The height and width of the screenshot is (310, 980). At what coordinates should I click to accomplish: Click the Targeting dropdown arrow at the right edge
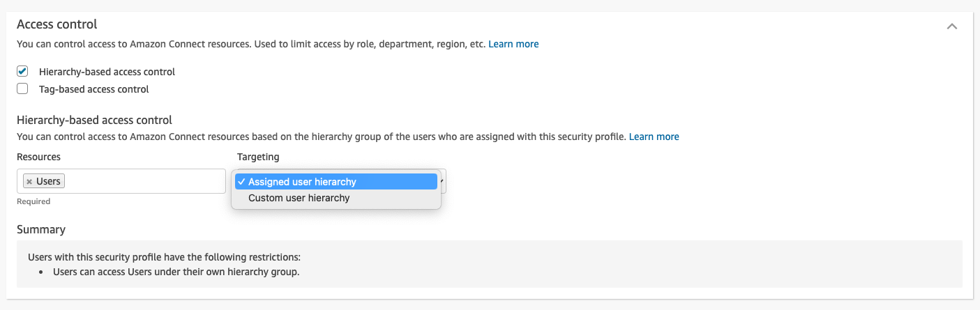442,182
